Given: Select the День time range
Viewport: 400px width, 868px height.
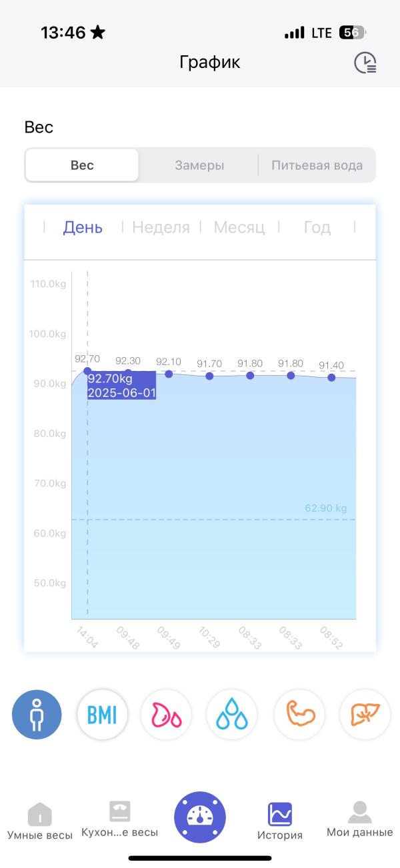Looking at the screenshot, I should coord(83,227).
